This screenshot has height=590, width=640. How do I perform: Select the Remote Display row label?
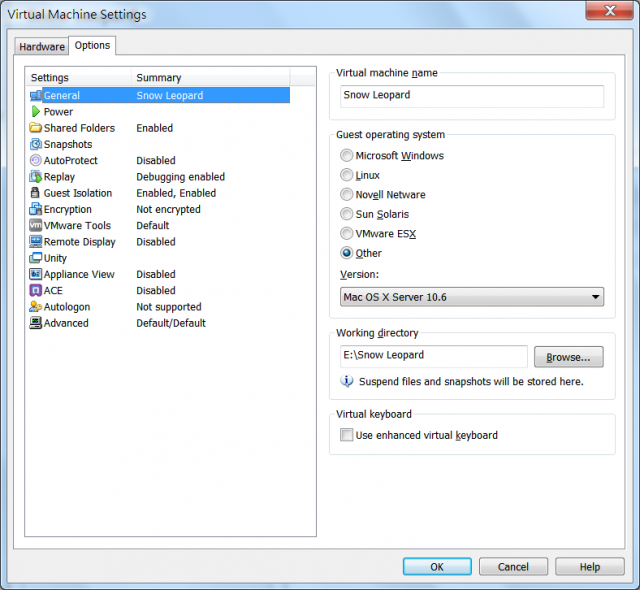(80, 242)
